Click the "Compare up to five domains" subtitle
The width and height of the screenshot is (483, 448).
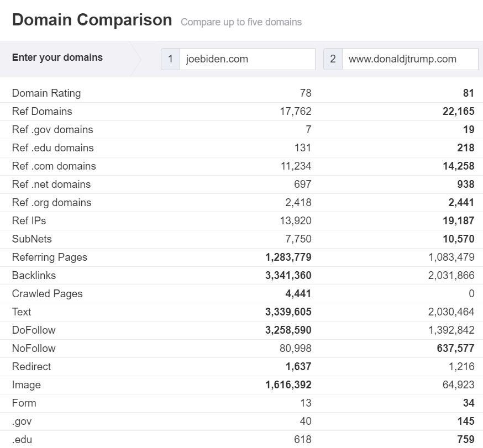(x=241, y=22)
